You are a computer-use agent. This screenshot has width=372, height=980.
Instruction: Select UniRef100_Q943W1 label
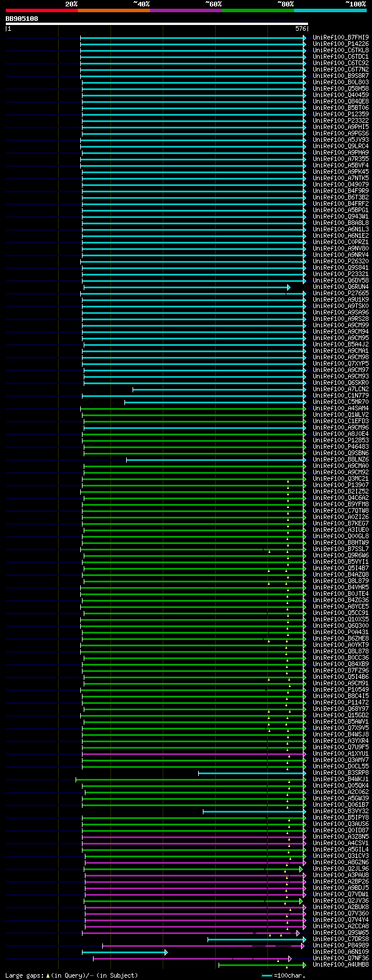click(341, 216)
